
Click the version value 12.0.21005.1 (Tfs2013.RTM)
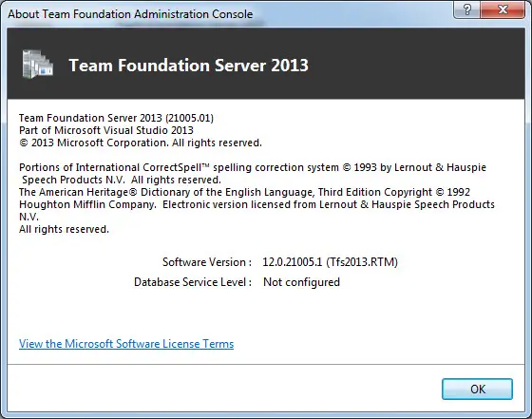click(330, 262)
